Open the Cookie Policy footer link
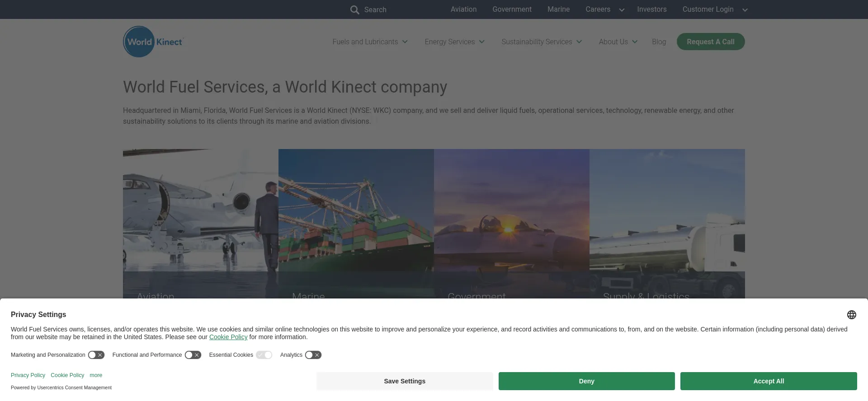Screen dimensions: 868x401 point(67,375)
